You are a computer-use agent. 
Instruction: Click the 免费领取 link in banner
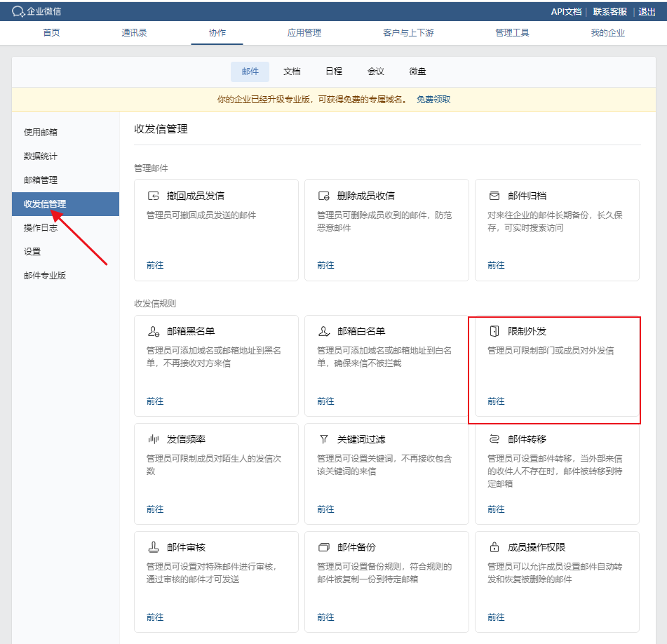coord(433,100)
